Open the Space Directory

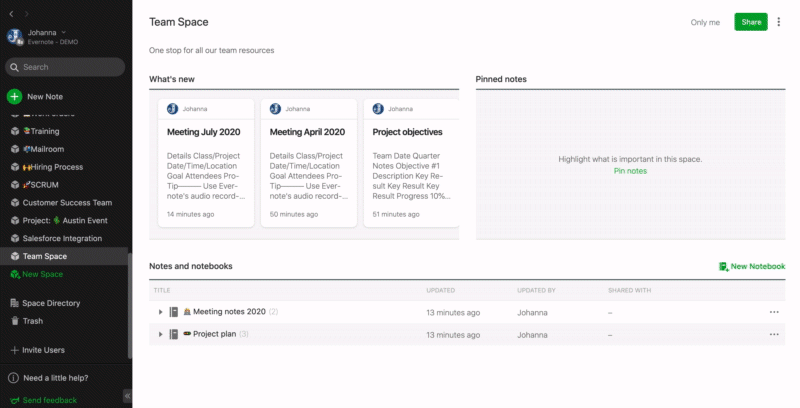(x=50, y=303)
